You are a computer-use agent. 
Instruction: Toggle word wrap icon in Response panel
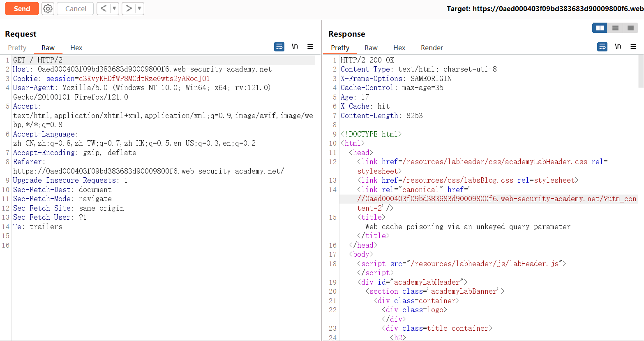click(x=602, y=47)
